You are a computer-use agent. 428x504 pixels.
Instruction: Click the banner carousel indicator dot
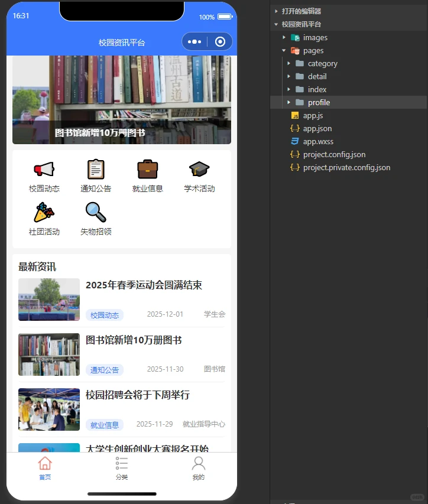coord(122,135)
